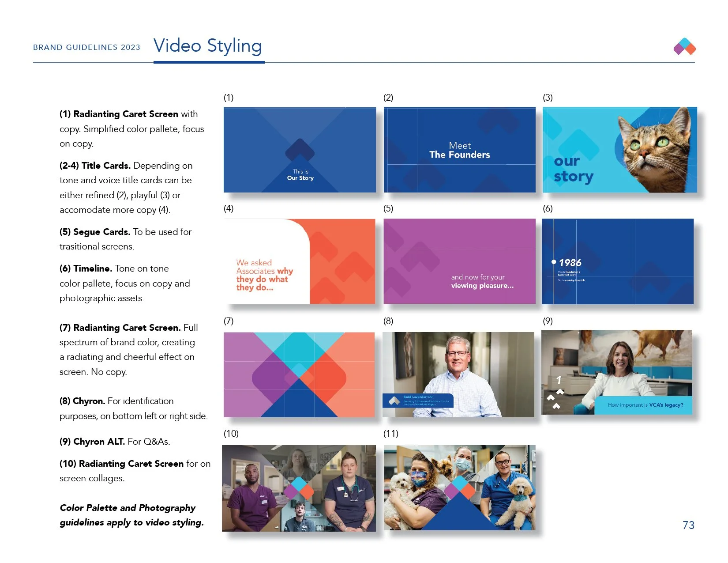
Task: Open the purple 'viewing pleasure' segue card
Action: pyautogui.click(x=459, y=261)
